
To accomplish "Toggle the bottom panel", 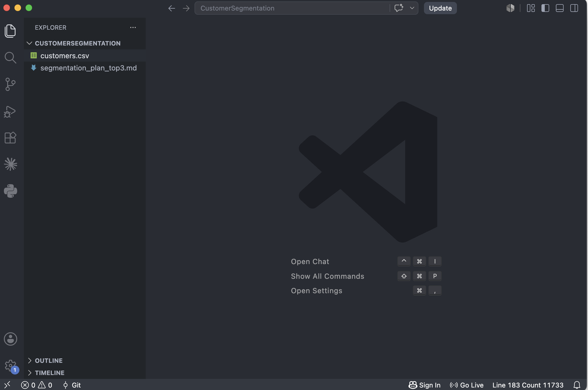I will point(560,8).
